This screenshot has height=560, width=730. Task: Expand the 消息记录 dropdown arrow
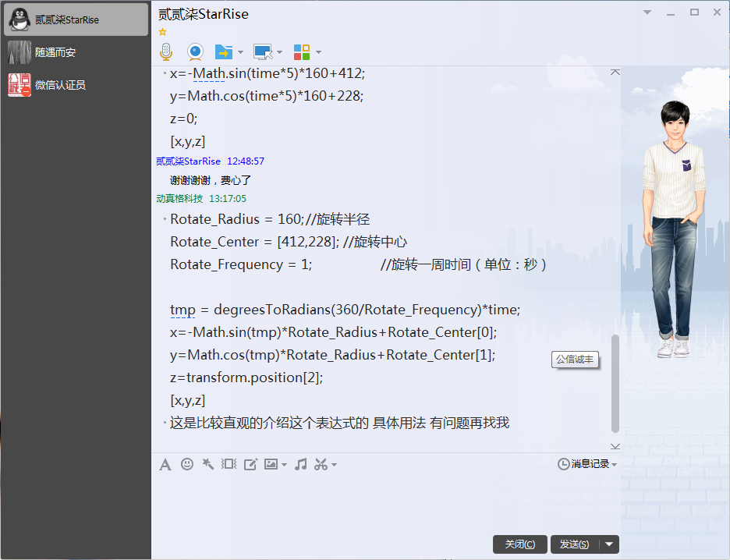(x=614, y=465)
